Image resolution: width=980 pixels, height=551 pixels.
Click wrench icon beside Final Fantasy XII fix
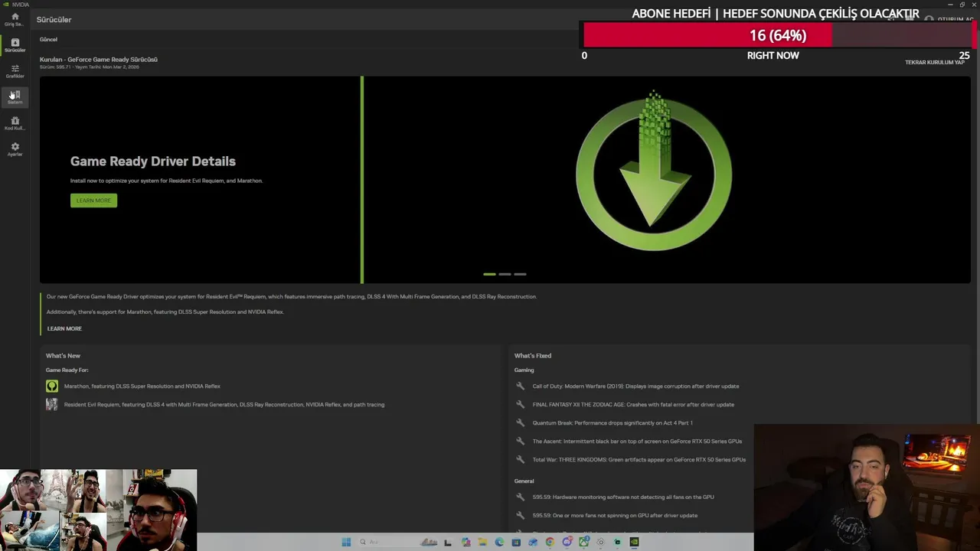(x=521, y=405)
